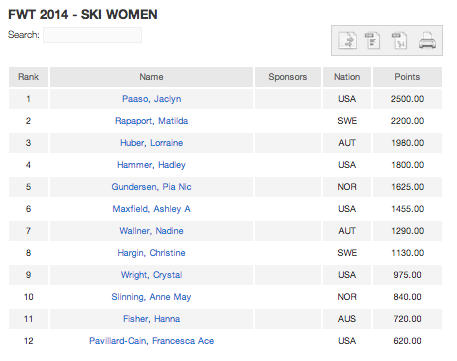Click the 2200.00 points value
The width and height of the screenshot is (457, 361).
[x=407, y=121]
